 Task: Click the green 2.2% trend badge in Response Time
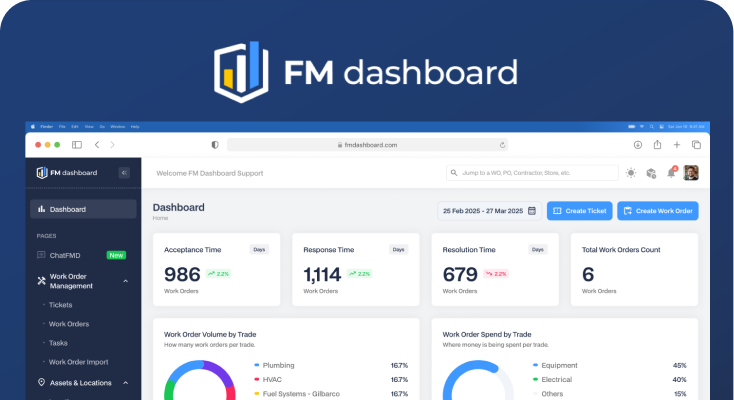[360, 274]
